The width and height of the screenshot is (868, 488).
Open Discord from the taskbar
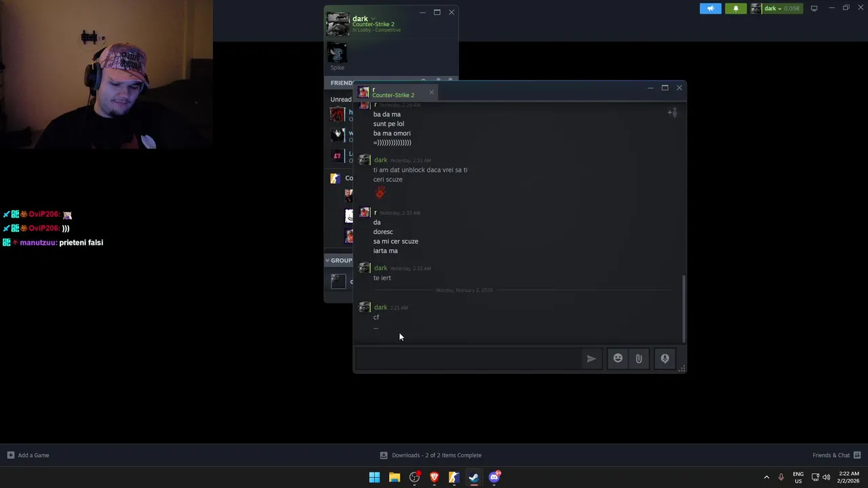click(494, 477)
